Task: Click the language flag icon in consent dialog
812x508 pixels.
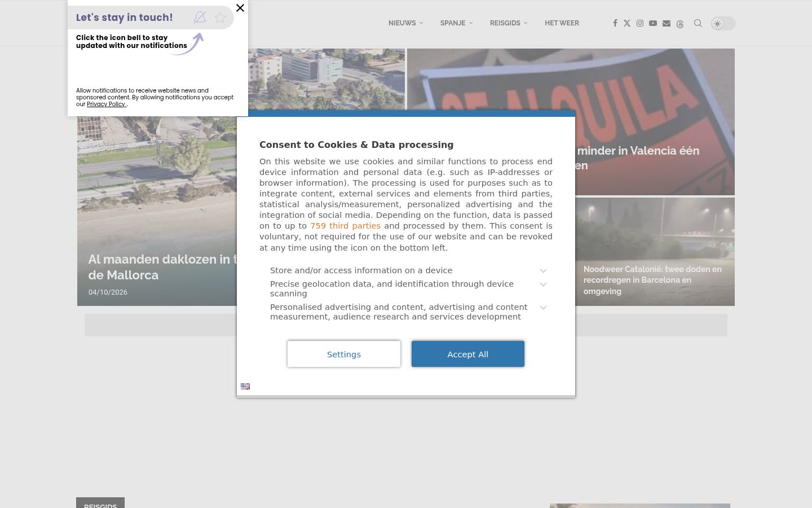Action: [245, 387]
